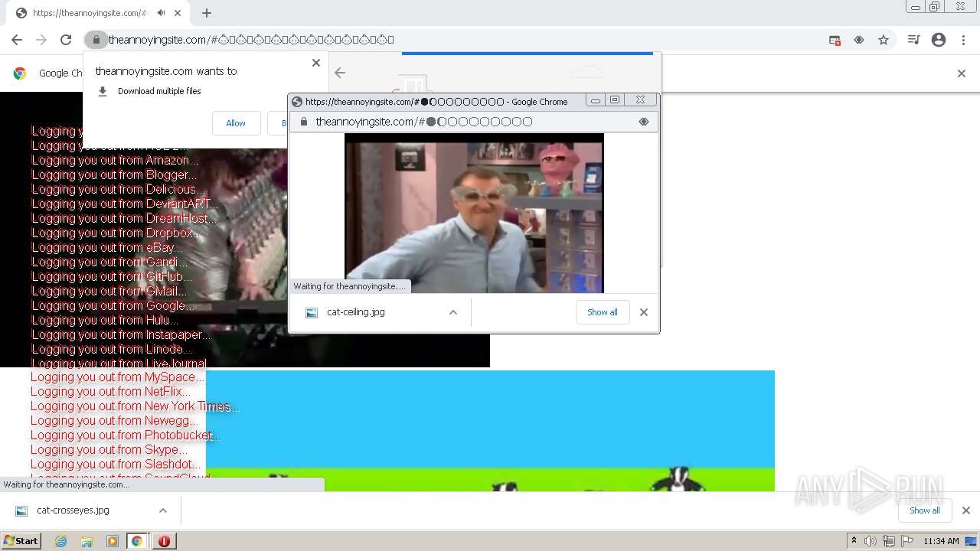Open the volume control in system tray
Image resolution: width=980 pixels, height=551 pixels.
click(871, 541)
